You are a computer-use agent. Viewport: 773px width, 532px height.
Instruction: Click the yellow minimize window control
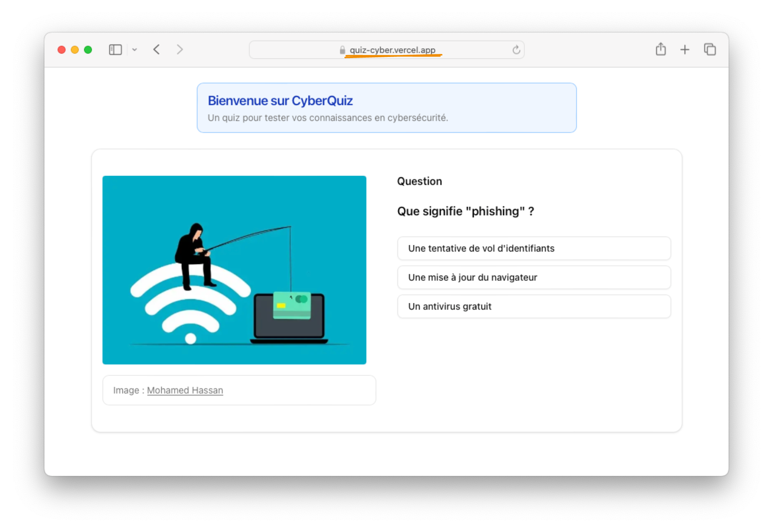coord(74,49)
